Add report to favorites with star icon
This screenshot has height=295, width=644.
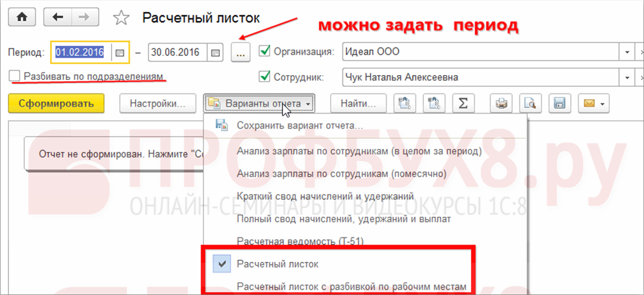click(121, 18)
